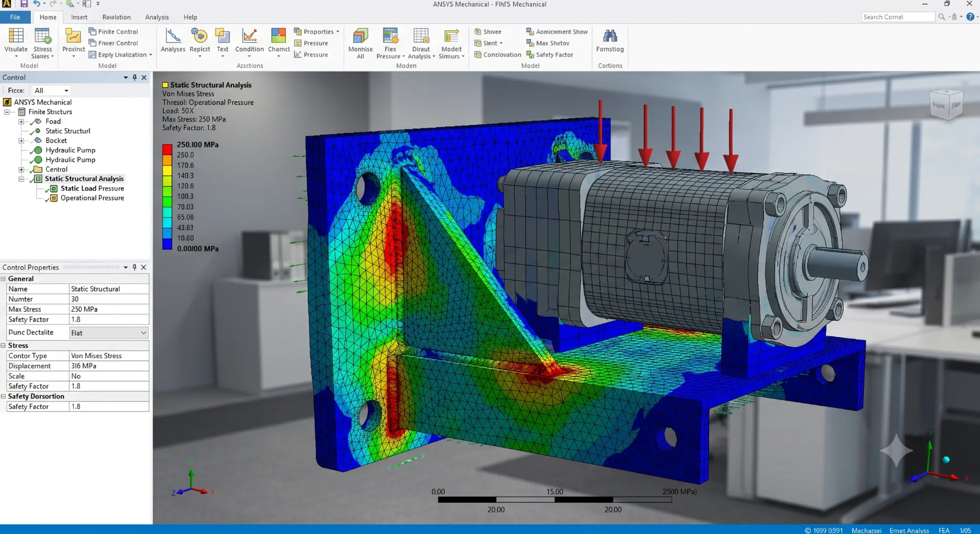980x534 pixels.
Task: Pin the Control panel
Action: (135, 77)
